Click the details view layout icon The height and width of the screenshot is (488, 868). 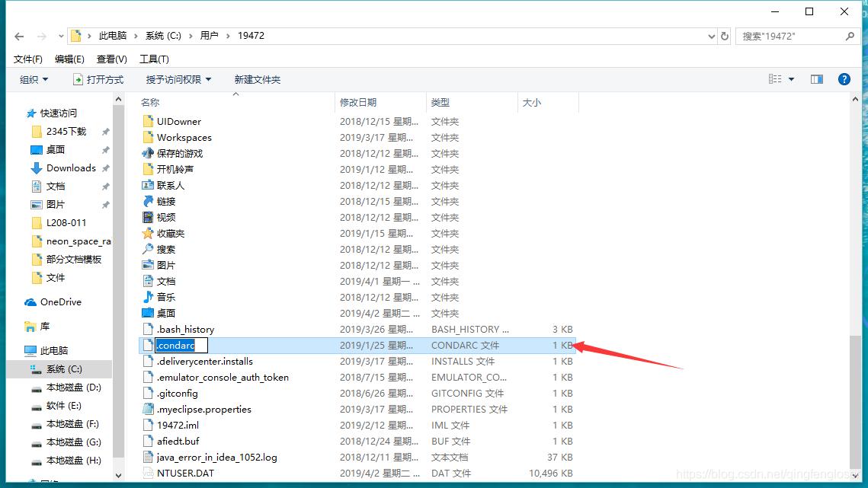(774, 78)
